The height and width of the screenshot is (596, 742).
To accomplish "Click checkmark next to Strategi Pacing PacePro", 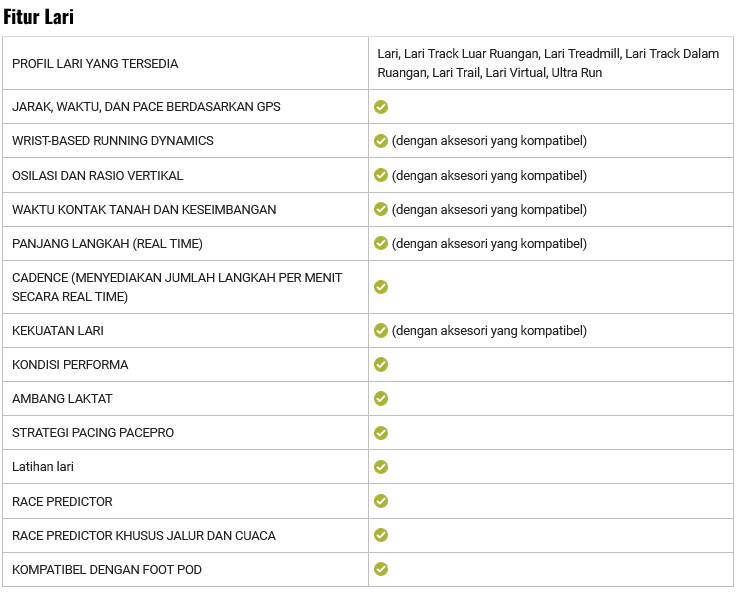I will (x=381, y=432).
